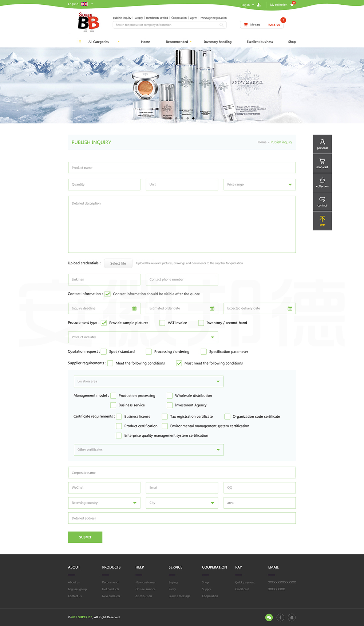Click the search magnifier icon

[x=221, y=25]
